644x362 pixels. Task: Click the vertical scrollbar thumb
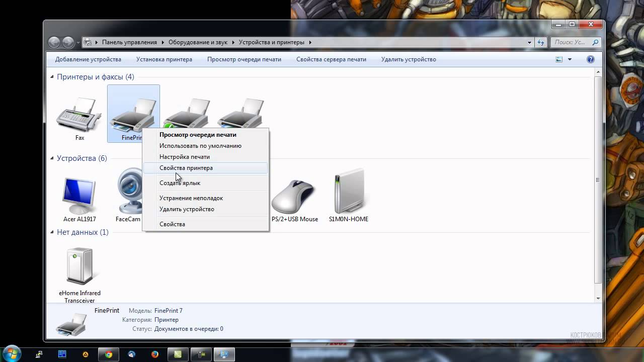[x=598, y=179]
